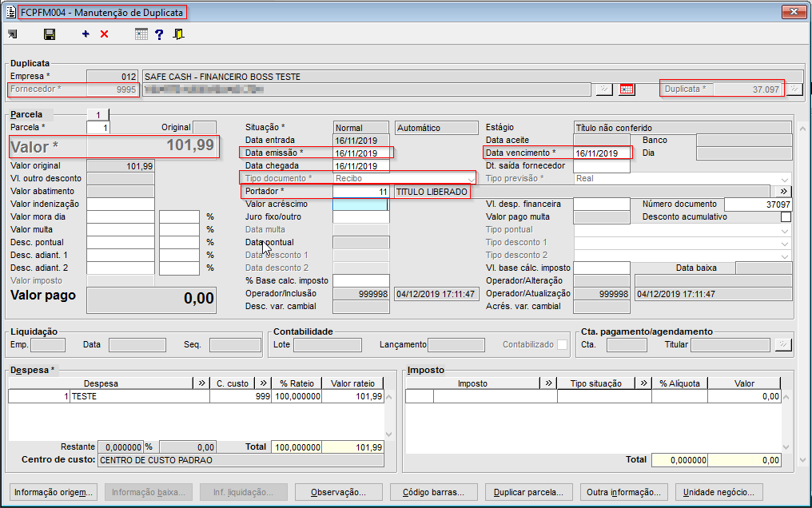812x508 pixels.
Task: Toggle the Desconto acumulativo checkbox
Action: pos(786,216)
